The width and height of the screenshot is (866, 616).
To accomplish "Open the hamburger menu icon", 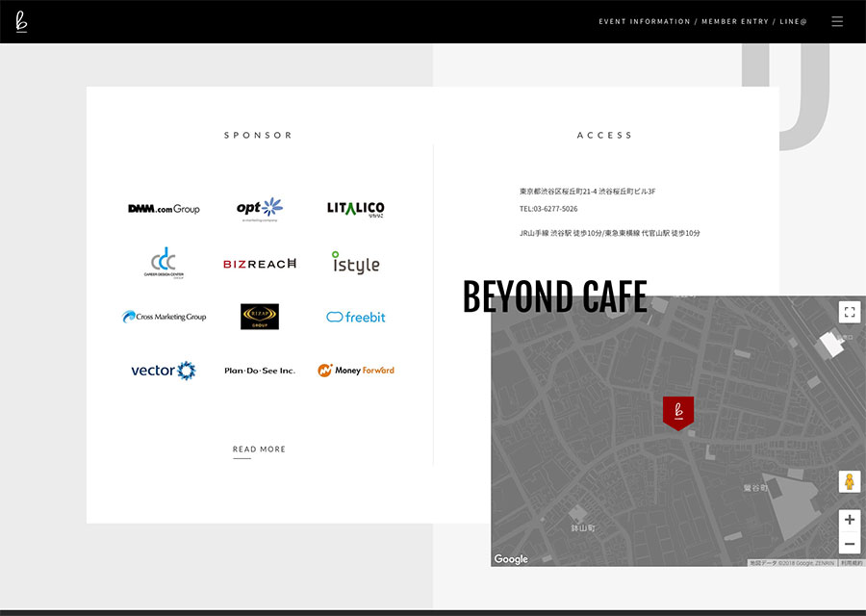I will click(x=837, y=21).
